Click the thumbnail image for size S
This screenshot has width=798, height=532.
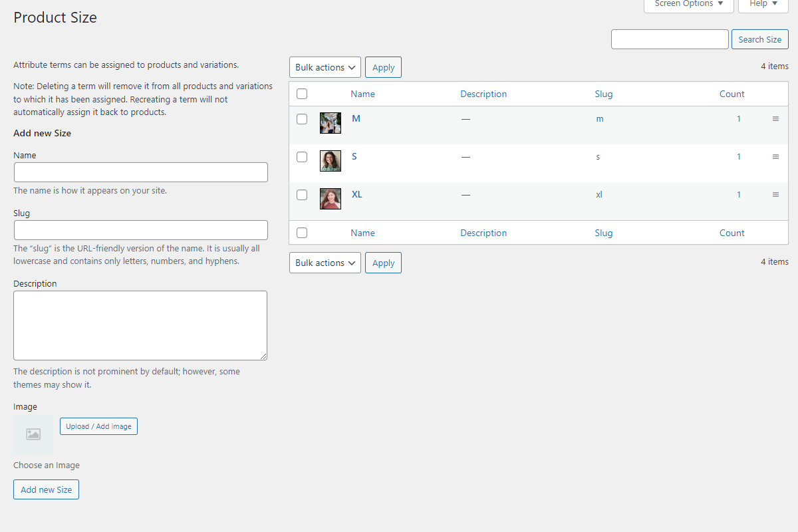coord(331,161)
